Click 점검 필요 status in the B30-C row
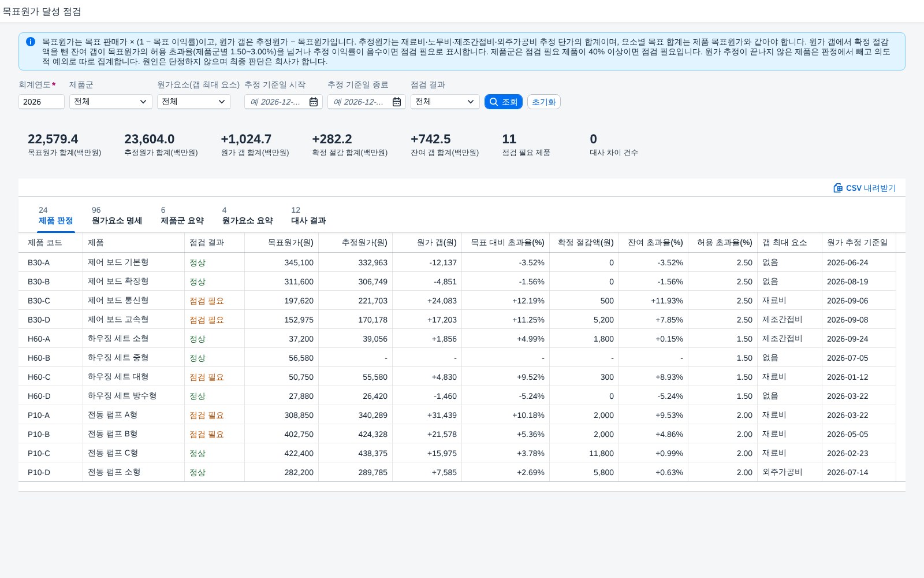Screen dimensions: 924x578 [x=207, y=301]
